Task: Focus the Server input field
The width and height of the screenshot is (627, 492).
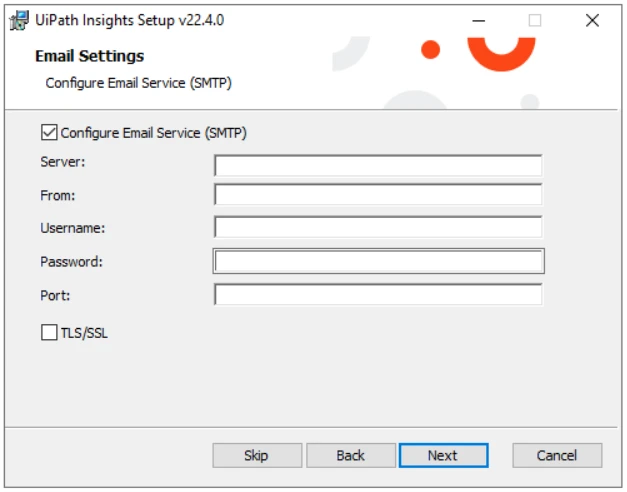Action: [378, 166]
